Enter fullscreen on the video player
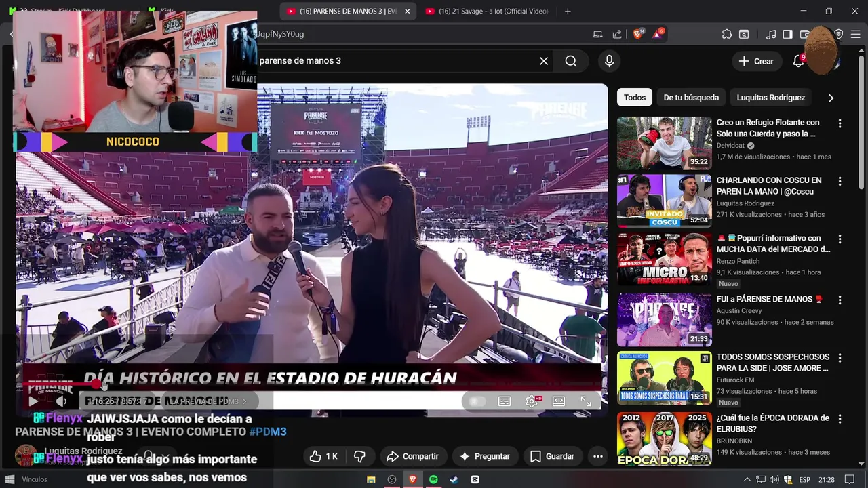 (586, 401)
